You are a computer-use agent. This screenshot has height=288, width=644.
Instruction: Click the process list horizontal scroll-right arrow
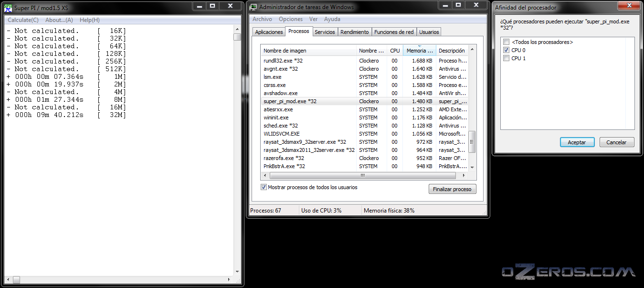[465, 175]
